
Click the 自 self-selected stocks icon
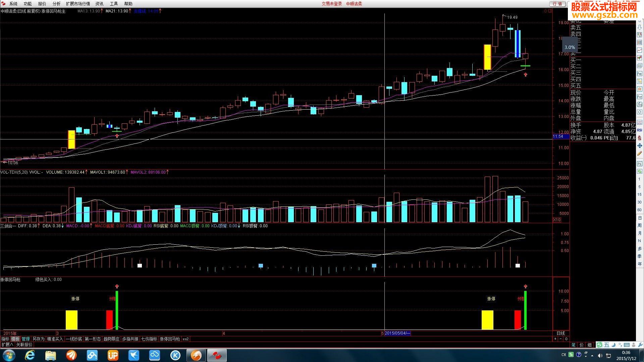coord(640,89)
